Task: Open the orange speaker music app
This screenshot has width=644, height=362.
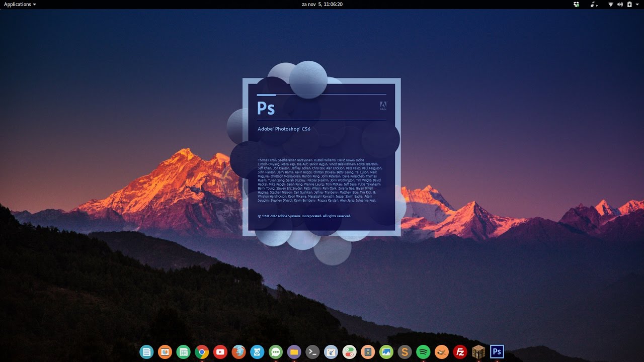Action: (x=368, y=352)
